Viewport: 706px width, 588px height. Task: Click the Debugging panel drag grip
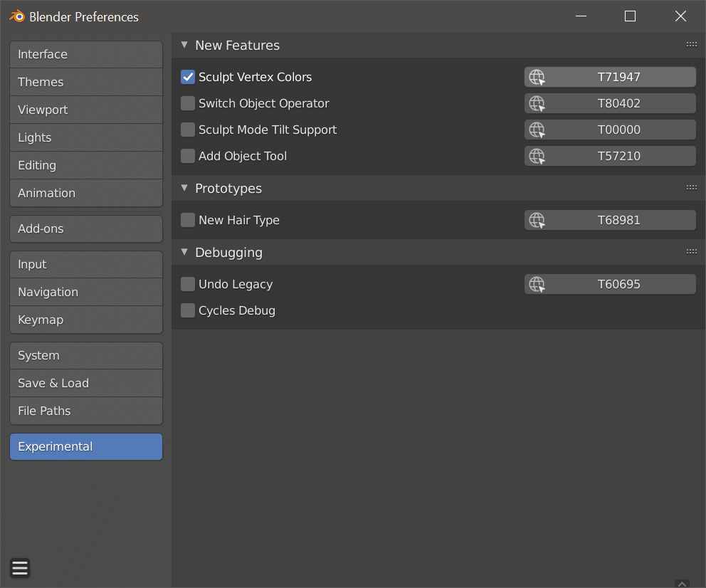(692, 252)
